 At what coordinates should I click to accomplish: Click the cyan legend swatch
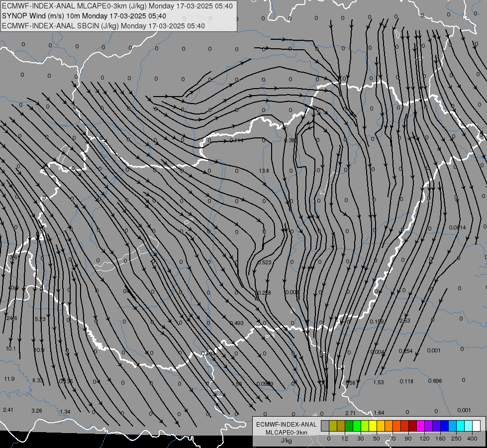coord(460,426)
